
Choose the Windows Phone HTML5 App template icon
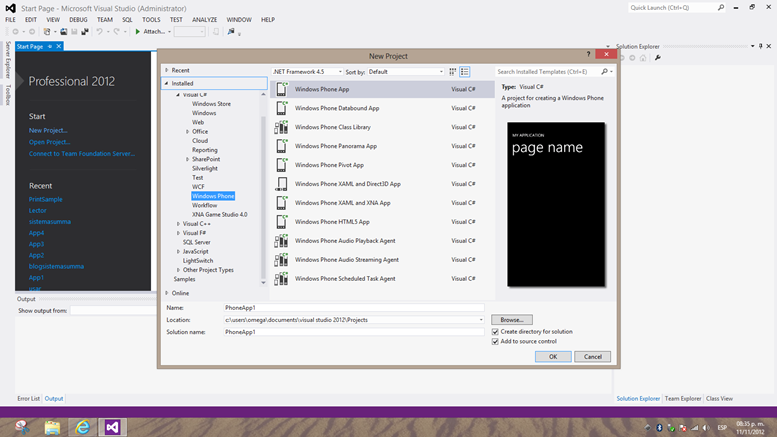point(281,222)
